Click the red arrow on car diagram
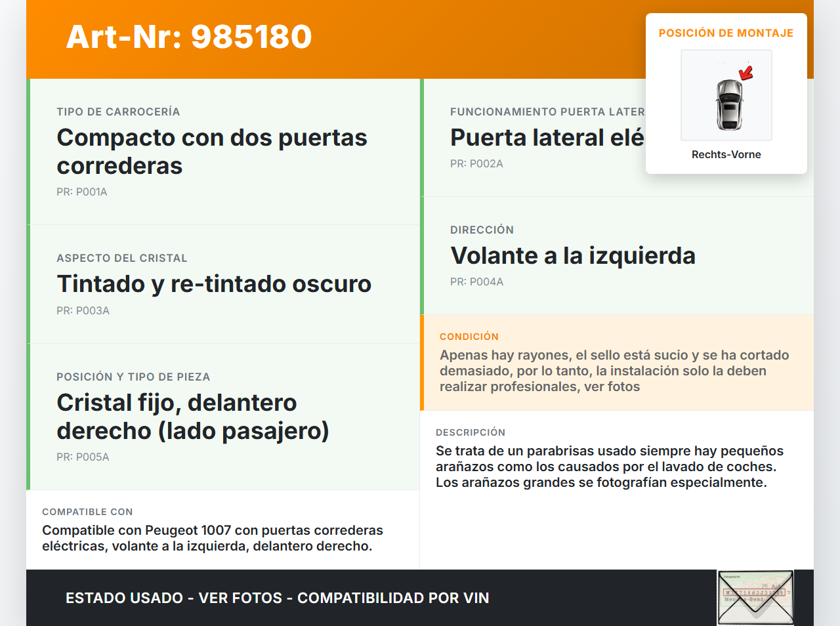840x626 pixels. point(746,72)
